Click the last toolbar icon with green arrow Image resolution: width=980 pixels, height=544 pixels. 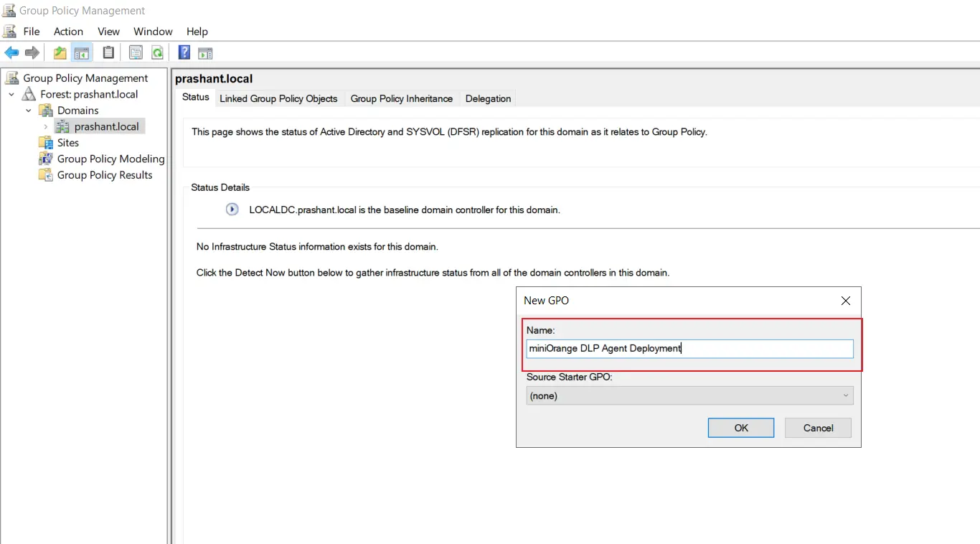[x=205, y=52]
